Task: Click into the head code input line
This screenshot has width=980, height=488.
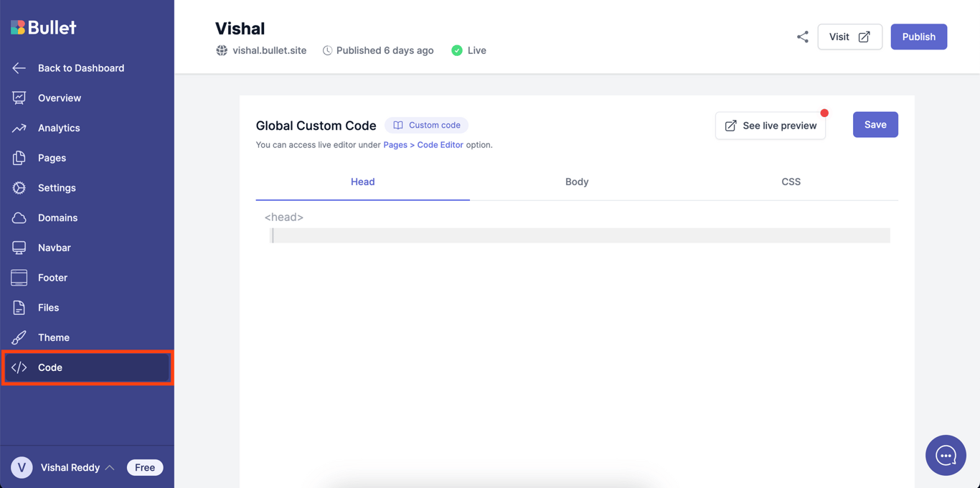Action: (580, 235)
